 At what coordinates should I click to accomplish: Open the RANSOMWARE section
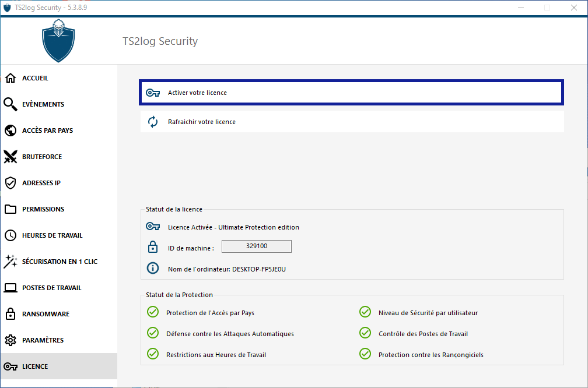59,314
